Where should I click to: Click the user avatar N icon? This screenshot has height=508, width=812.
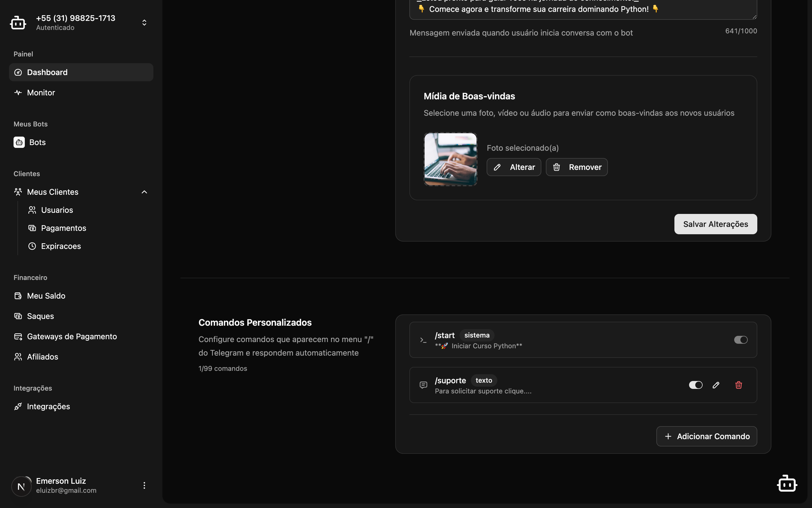click(21, 486)
